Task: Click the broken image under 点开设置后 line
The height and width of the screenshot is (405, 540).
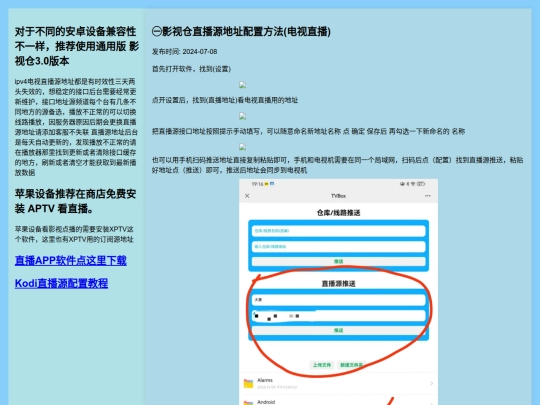Action: tap(242, 116)
